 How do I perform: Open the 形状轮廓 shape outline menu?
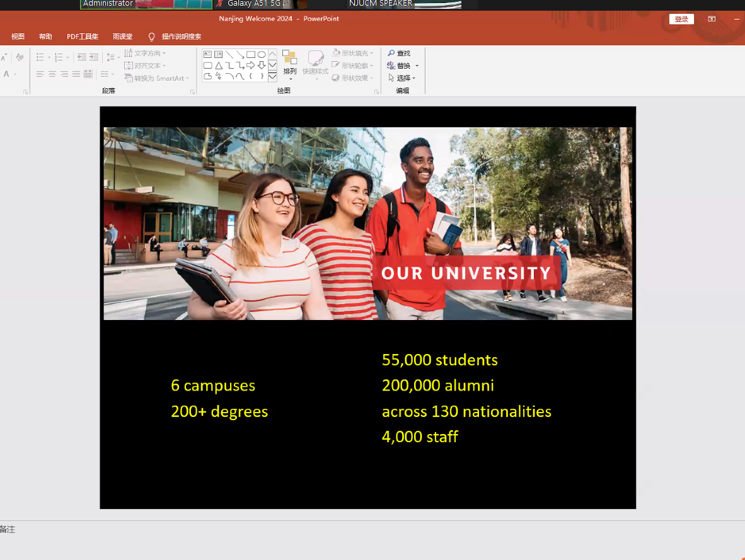[352, 66]
